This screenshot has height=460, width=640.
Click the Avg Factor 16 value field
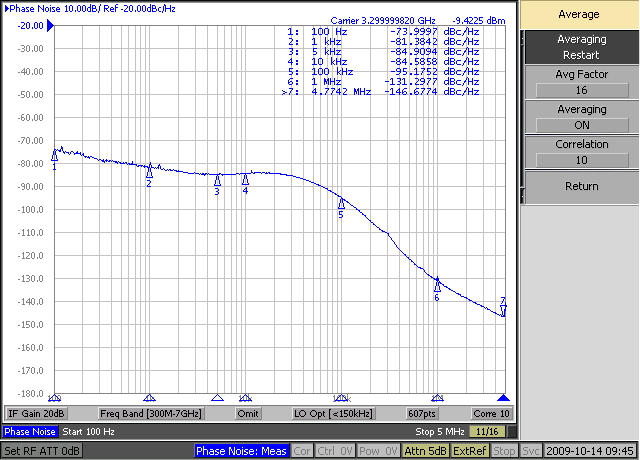coord(581,90)
